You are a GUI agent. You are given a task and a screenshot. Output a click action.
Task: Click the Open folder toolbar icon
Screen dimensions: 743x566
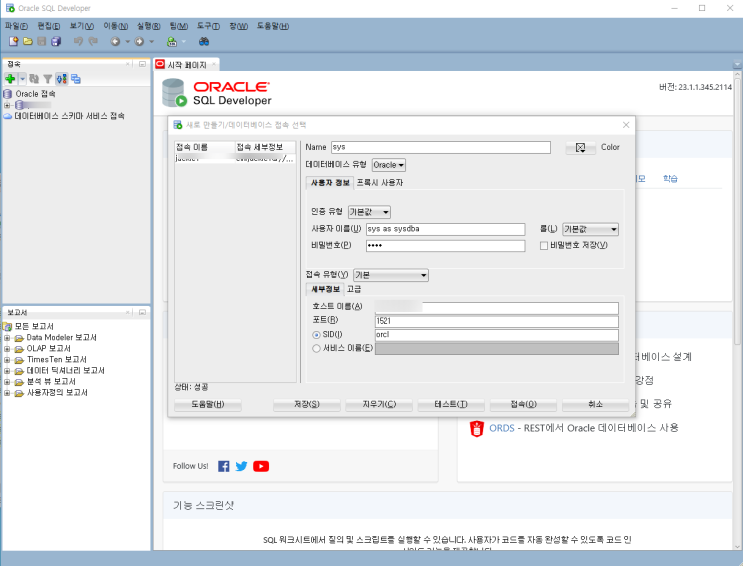point(28,41)
